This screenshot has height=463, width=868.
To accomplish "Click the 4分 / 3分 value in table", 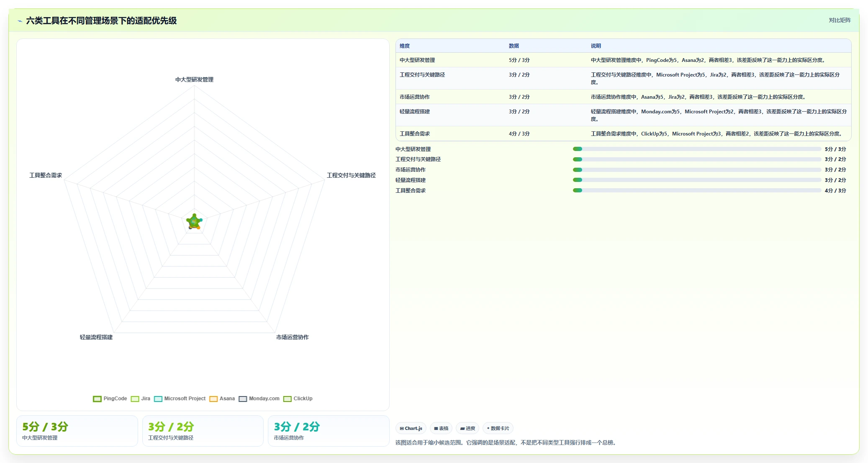I will tap(519, 134).
